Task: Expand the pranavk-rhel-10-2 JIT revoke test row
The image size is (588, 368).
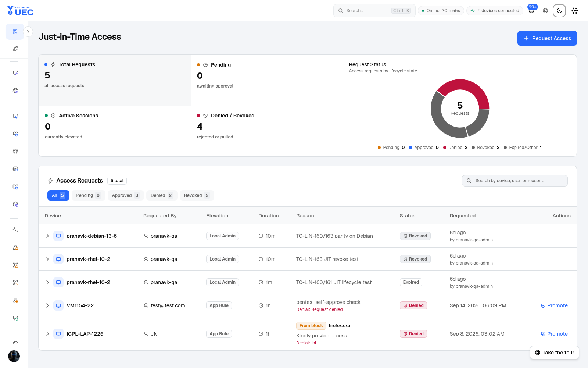Action: click(47, 259)
